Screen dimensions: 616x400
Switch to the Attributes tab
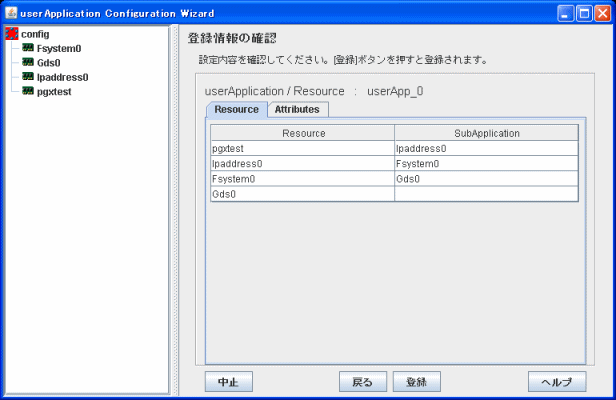pyautogui.click(x=297, y=109)
